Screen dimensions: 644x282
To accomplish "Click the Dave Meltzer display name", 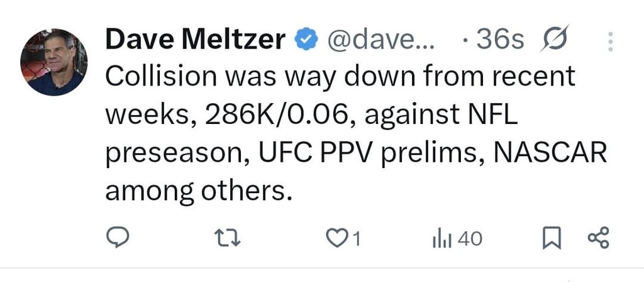I will [196, 40].
